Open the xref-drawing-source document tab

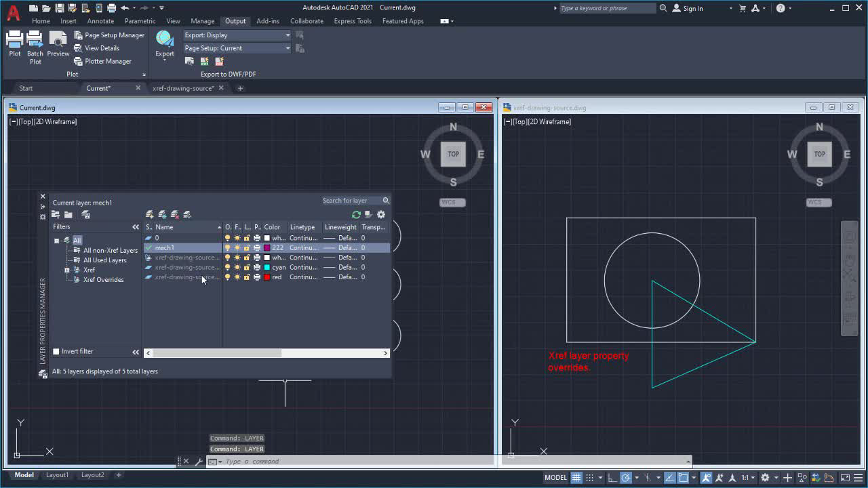[182, 88]
